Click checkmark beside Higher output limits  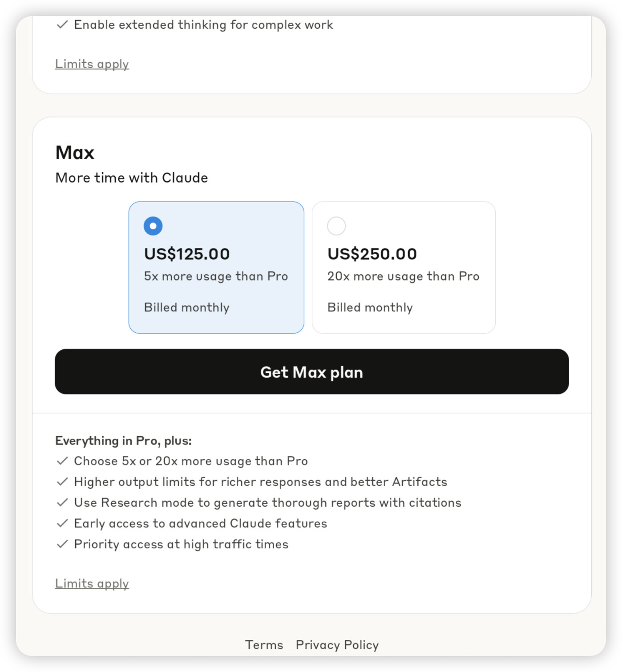(62, 482)
